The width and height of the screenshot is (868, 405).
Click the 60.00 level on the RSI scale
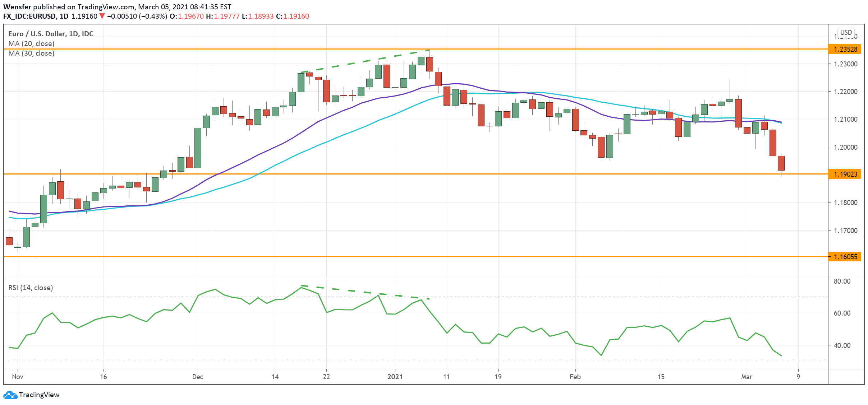(842, 313)
